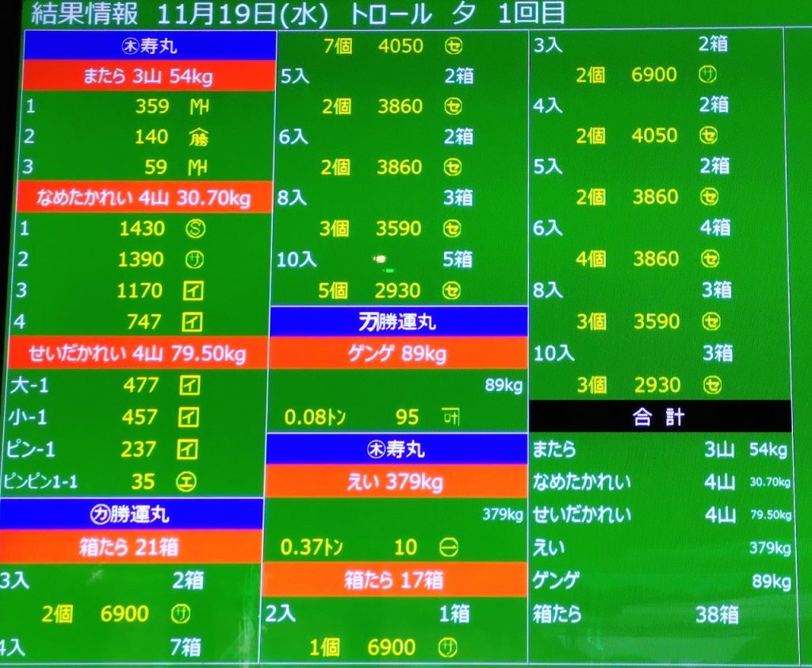Screen dimensions: 812x668
Task: Click the black 合計 totals header
Action: tap(659, 417)
